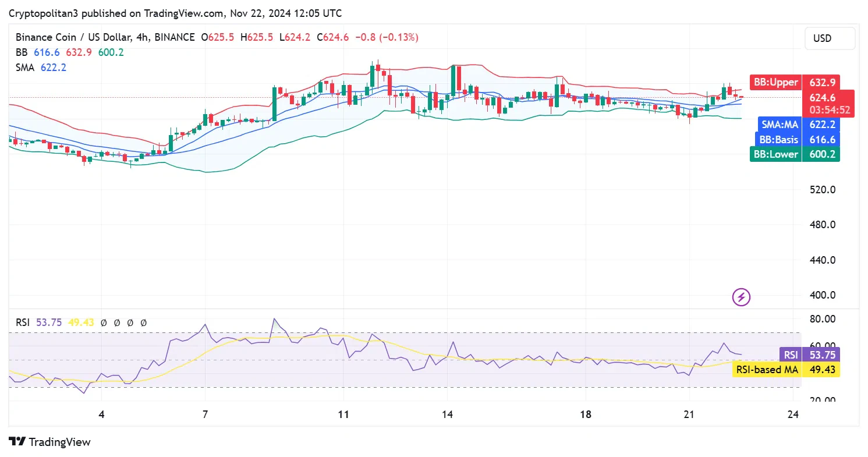Image resolution: width=868 pixels, height=457 pixels.
Task: Click the RSI indicator legend label
Action: click(23, 323)
